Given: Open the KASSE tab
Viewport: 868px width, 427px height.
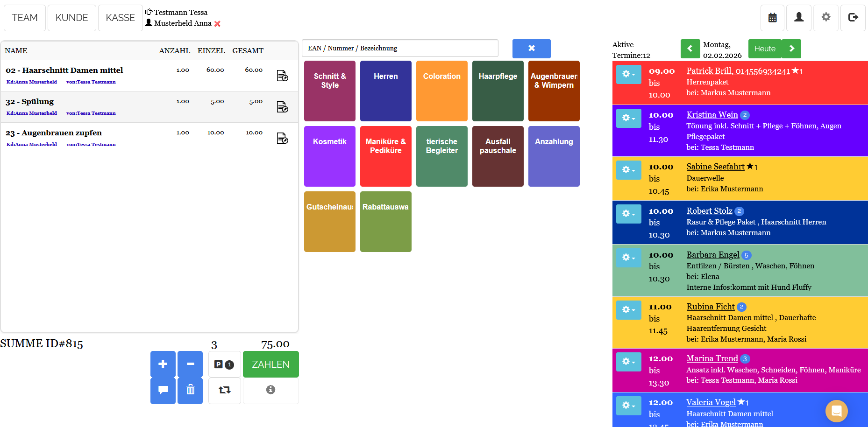Looking at the screenshot, I should click(120, 18).
